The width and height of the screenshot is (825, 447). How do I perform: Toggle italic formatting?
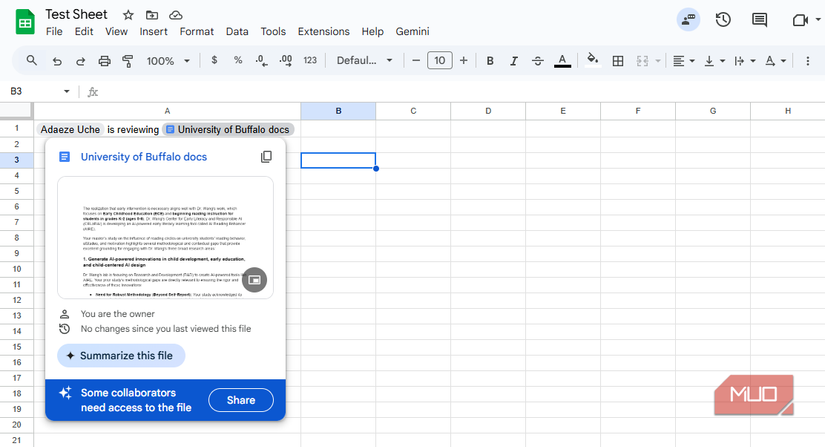tap(514, 61)
